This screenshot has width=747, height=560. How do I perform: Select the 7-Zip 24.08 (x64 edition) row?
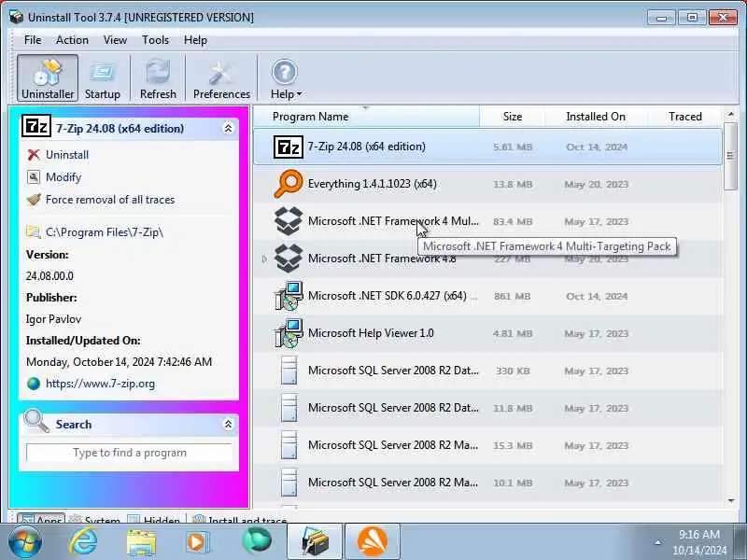pyautogui.click(x=487, y=147)
